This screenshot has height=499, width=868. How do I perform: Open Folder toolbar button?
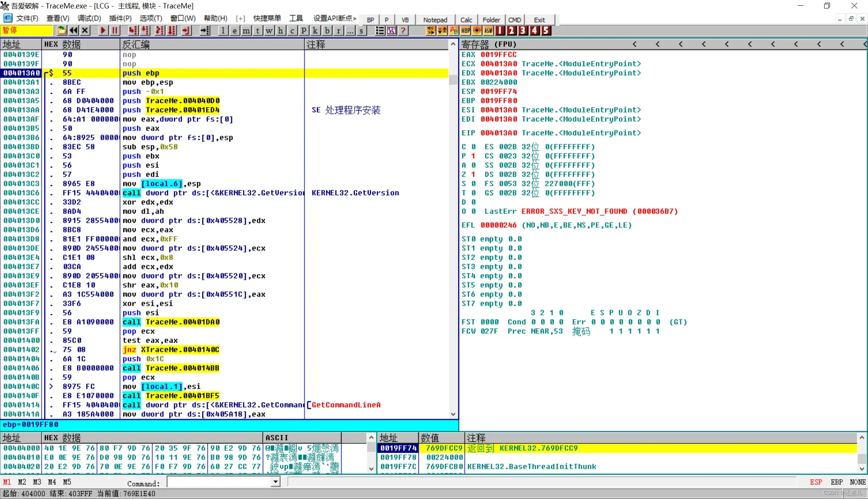(491, 20)
